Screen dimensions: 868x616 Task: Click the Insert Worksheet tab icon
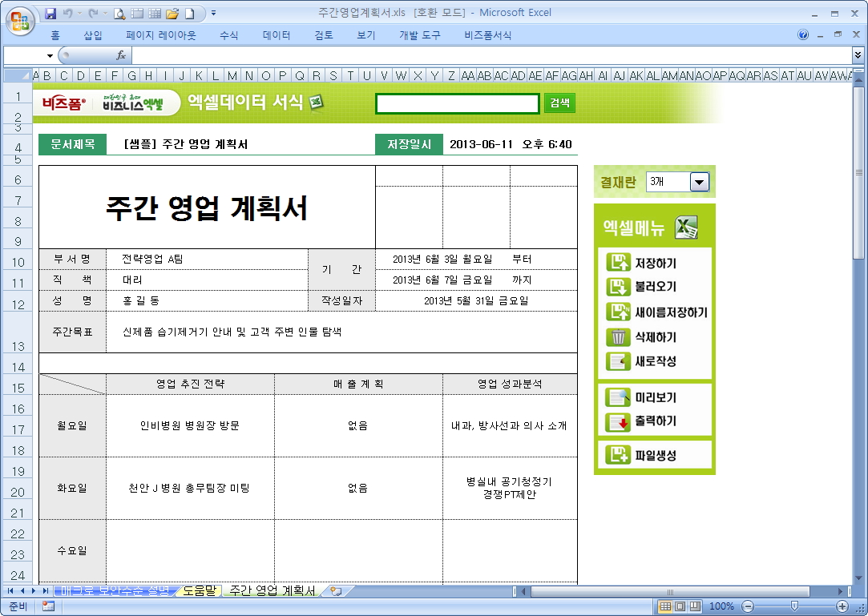(x=336, y=590)
